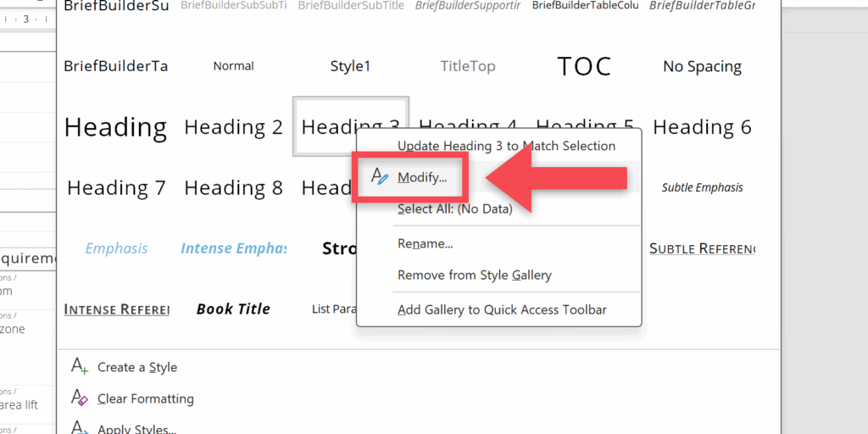Choose the Normal style in gallery
Viewport: 868px width, 434px height.
click(x=233, y=66)
